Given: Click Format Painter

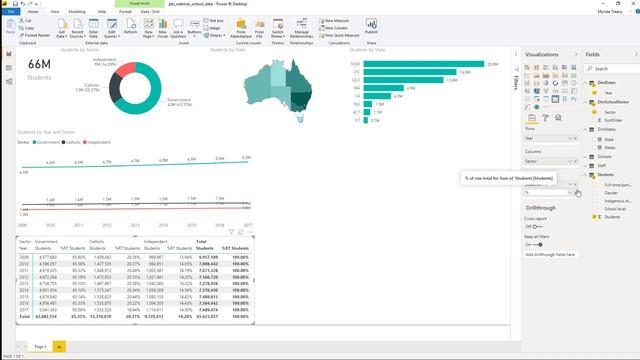Looking at the screenshot, I should (x=35, y=36).
